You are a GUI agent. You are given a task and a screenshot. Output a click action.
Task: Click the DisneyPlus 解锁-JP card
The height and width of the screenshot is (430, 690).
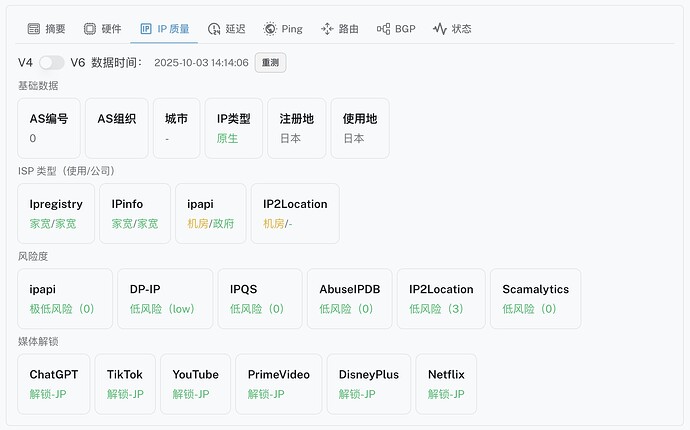(369, 384)
